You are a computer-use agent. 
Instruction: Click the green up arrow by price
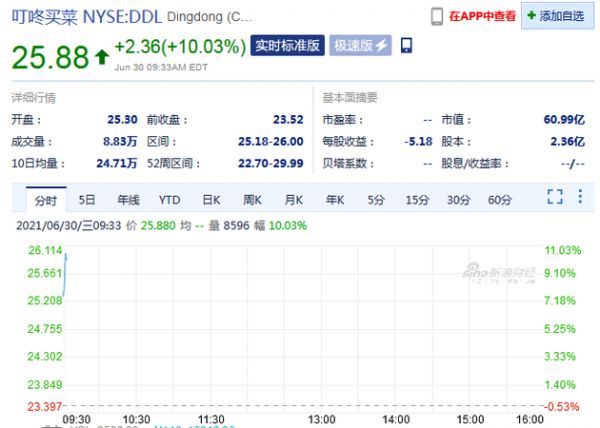pos(102,57)
